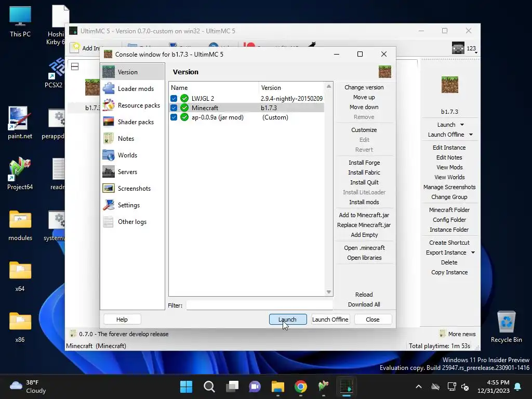Click Move up
Screen dimensions: 532x399
click(364, 97)
